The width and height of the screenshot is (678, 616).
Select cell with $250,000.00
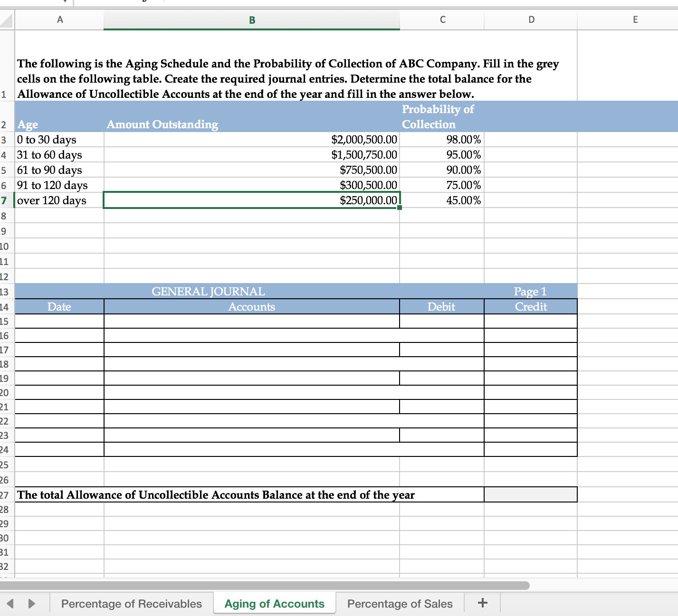point(252,200)
